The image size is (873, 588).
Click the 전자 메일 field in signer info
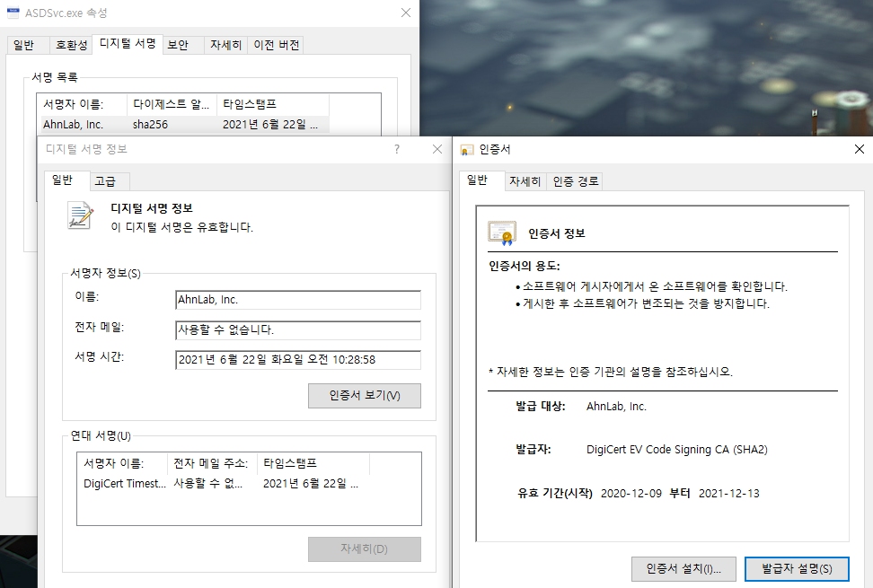tap(298, 329)
